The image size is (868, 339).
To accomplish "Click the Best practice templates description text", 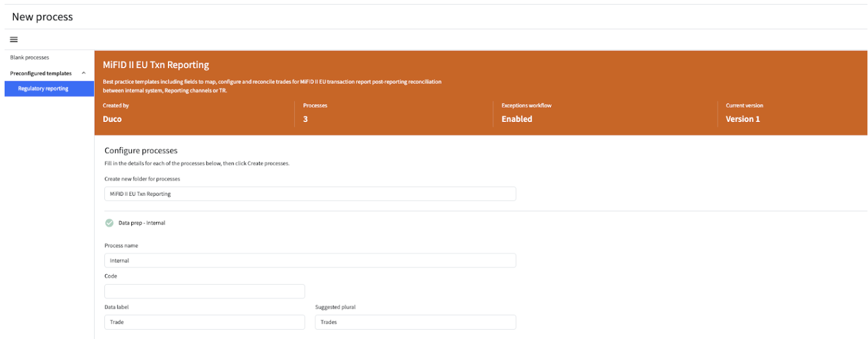I will point(272,86).
